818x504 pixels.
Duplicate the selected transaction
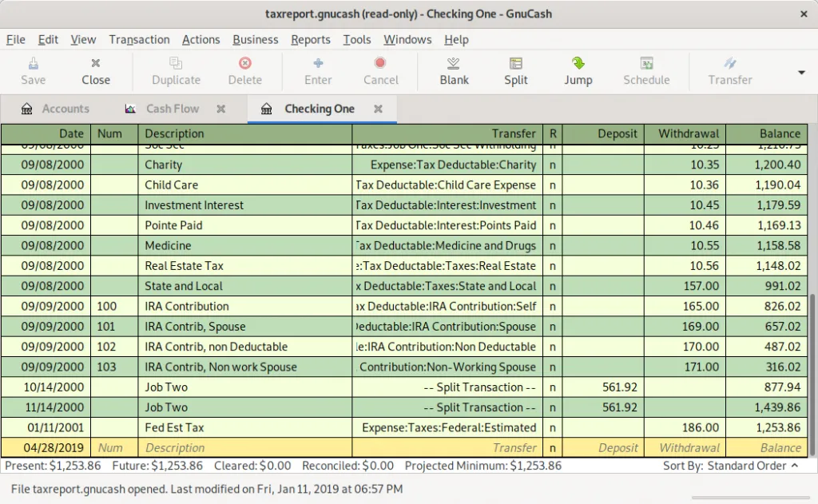(176, 71)
